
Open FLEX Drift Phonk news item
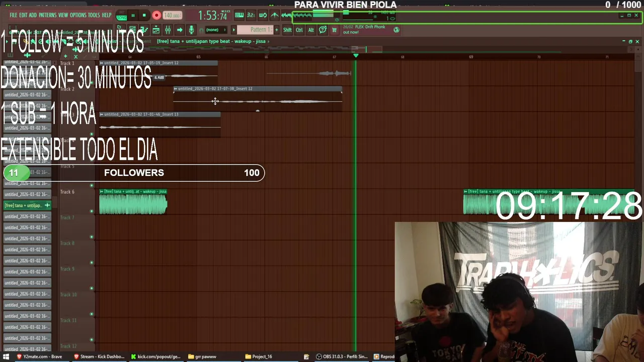(x=364, y=29)
